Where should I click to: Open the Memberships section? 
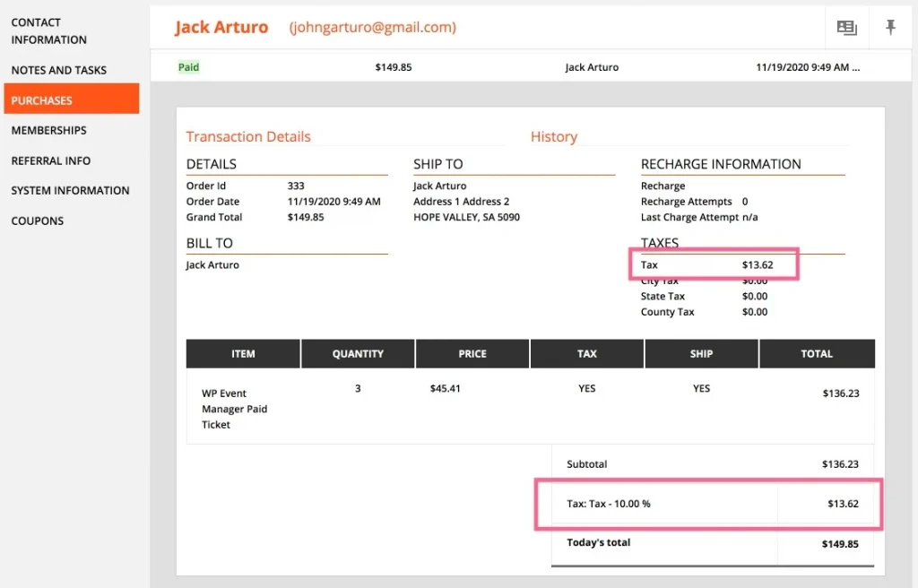(x=49, y=130)
